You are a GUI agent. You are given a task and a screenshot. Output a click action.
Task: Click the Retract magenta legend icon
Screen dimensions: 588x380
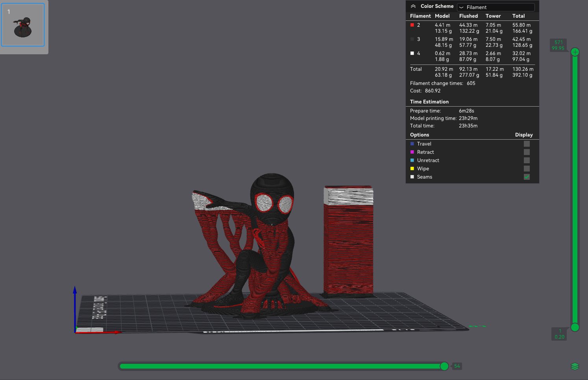tap(412, 152)
